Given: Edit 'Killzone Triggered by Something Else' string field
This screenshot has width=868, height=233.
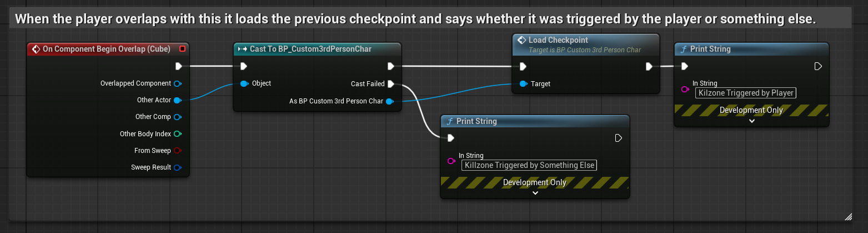Looking at the screenshot, I should 529,165.
